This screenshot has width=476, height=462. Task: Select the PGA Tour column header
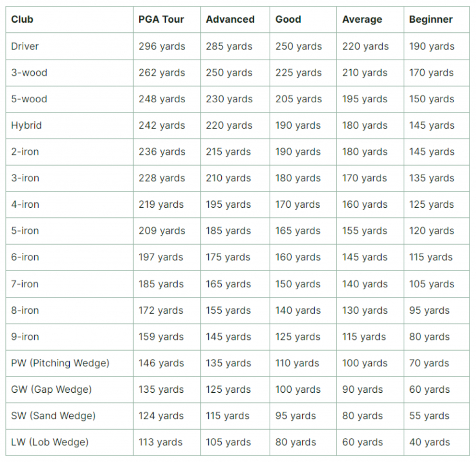click(x=167, y=19)
